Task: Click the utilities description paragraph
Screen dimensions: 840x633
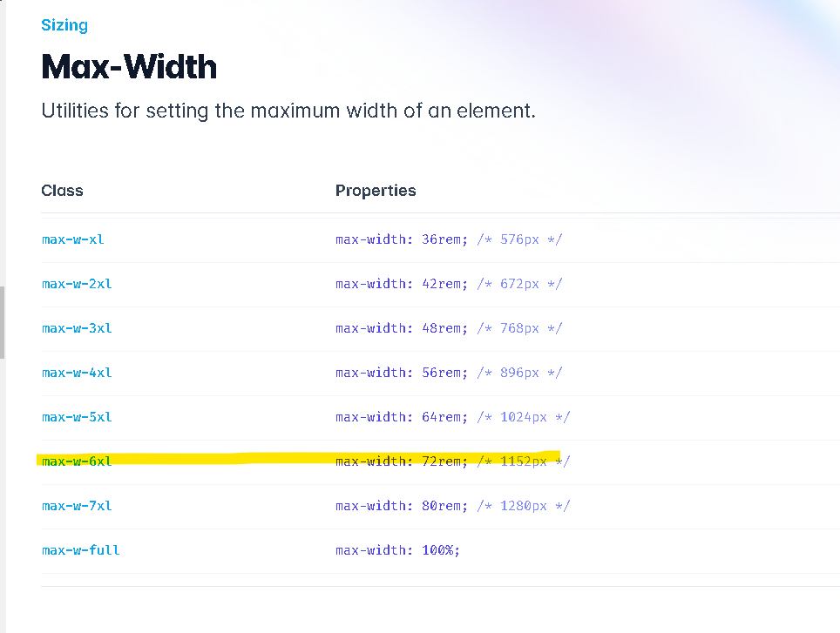Action: click(288, 111)
